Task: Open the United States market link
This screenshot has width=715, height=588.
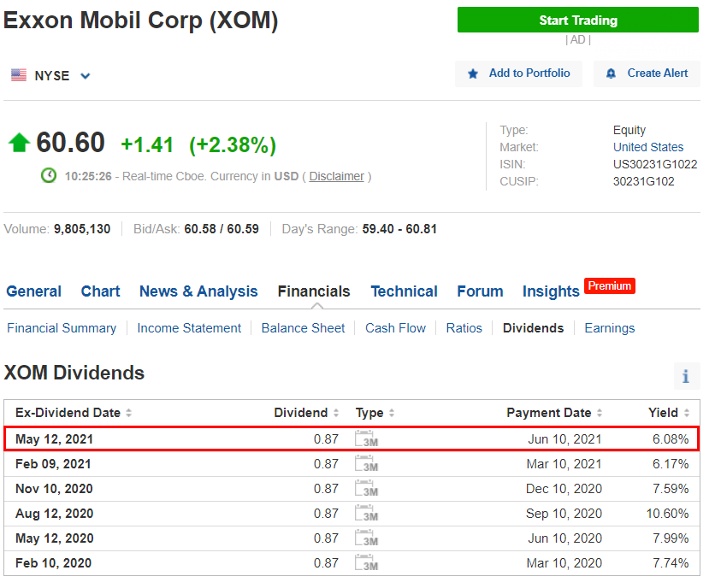Action: click(648, 147)
